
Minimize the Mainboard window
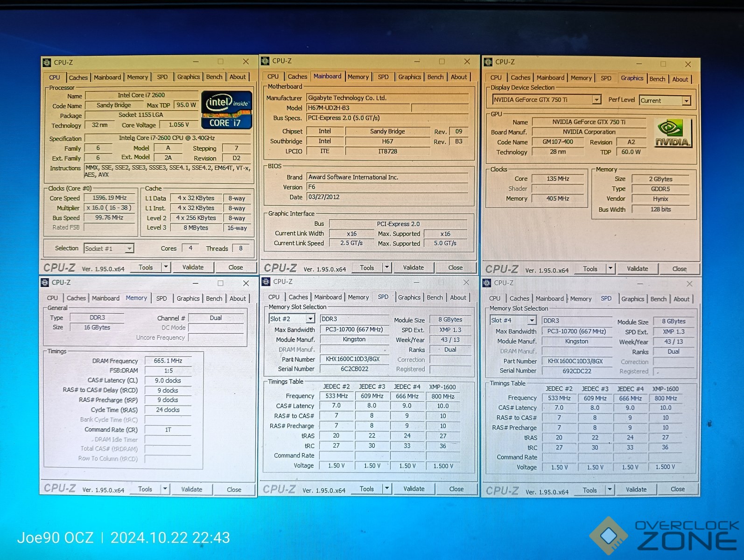(417, 61)
